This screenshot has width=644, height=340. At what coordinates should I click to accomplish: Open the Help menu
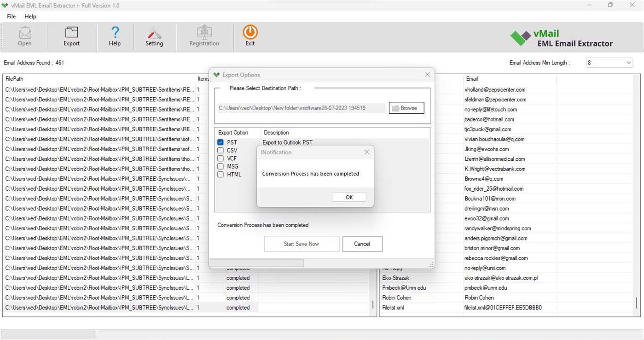pos(30,16)
